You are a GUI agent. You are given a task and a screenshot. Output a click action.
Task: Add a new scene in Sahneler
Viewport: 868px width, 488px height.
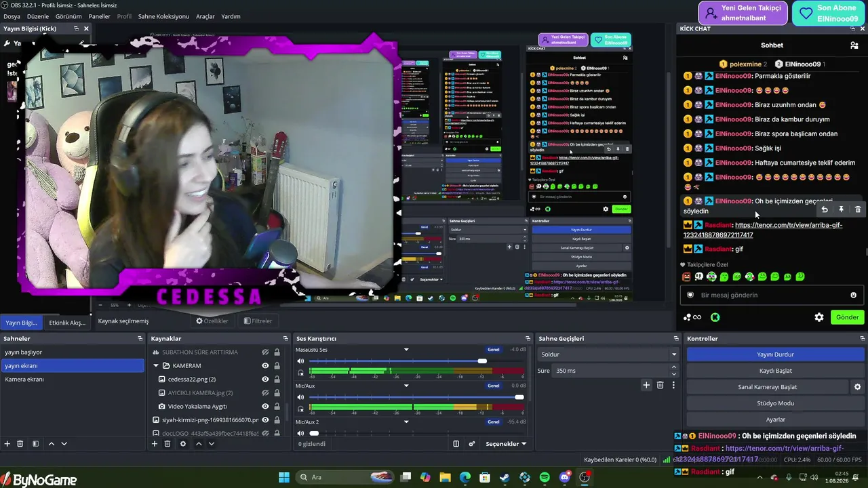point(7,444)
